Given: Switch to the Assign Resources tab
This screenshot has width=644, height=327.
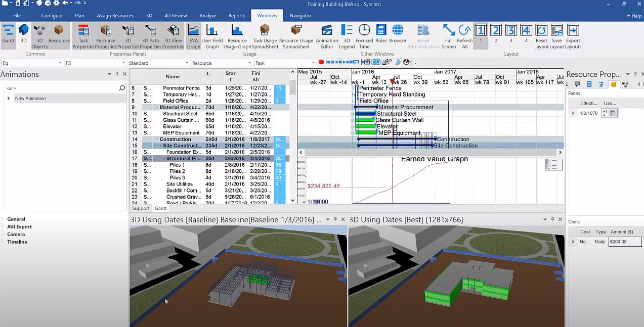Looking at the screenshot, I should click(x=115, y=16).
